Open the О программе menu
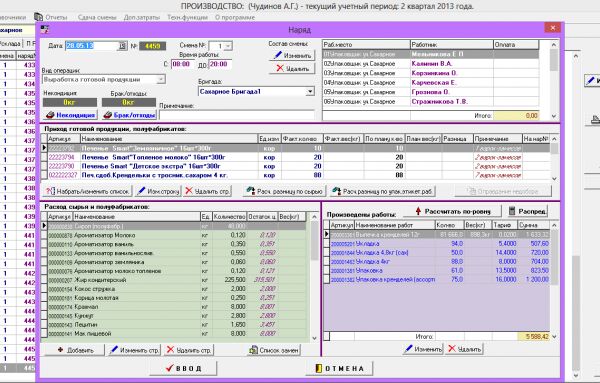Screen dimensions: 600x383 coord(235,17)
